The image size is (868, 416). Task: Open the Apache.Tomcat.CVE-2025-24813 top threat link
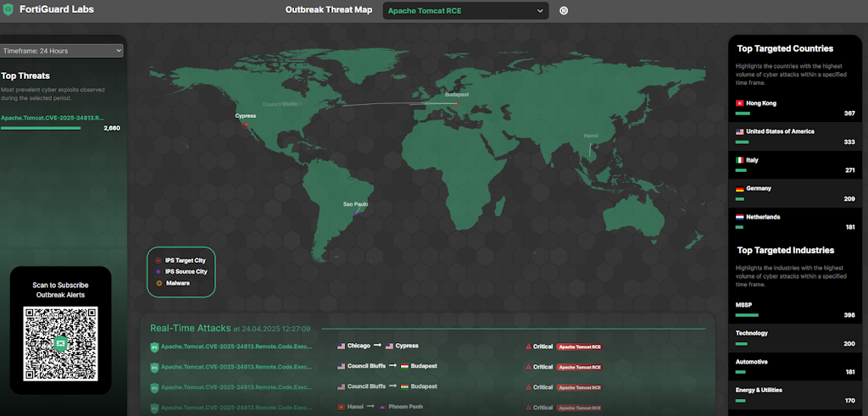pos(53,118)
